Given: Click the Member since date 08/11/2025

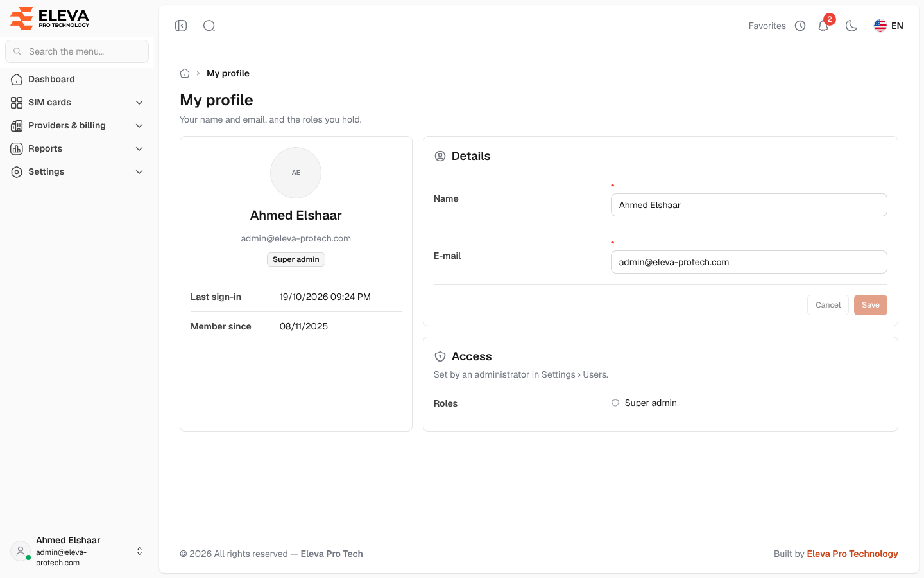Looking at the screenshot, I should tap(304, 326).
